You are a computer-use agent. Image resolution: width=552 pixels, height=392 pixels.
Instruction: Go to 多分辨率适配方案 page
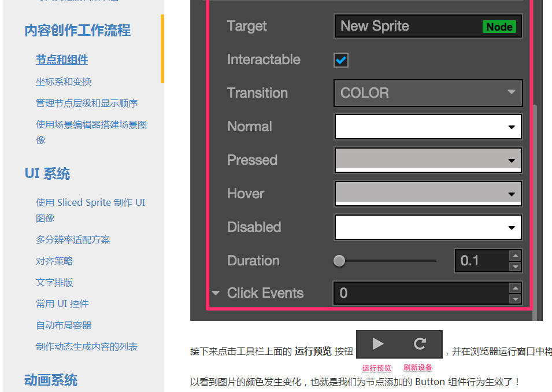point(73,240)
